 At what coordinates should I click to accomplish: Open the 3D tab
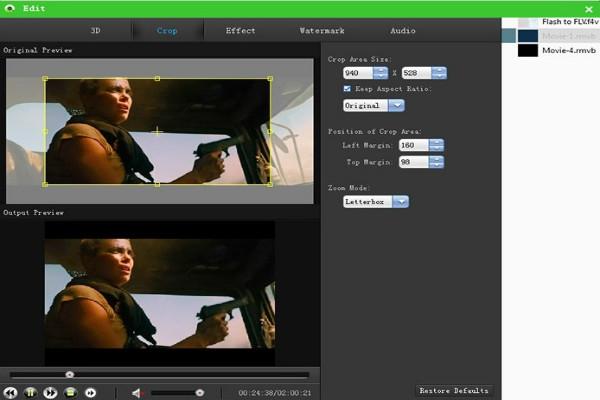(x=95, y=31)
